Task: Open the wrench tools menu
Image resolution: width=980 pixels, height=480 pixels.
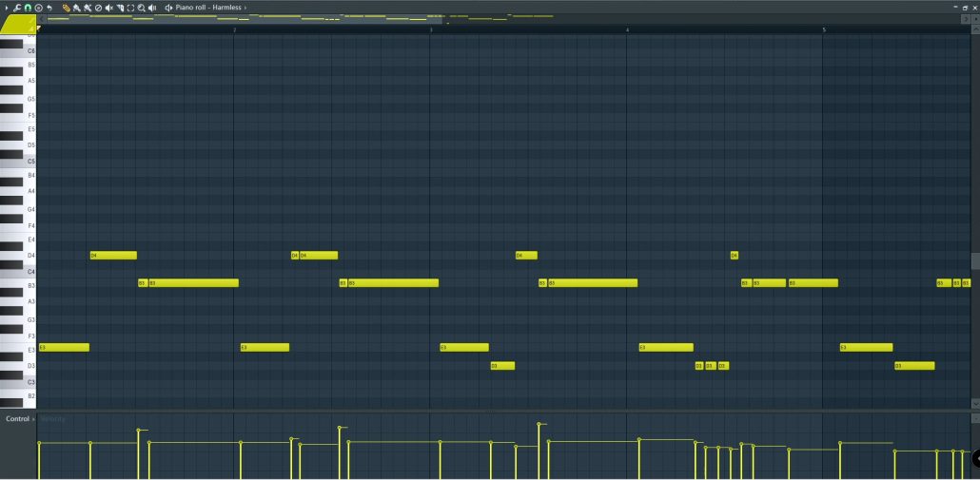Action: (16, 8)
